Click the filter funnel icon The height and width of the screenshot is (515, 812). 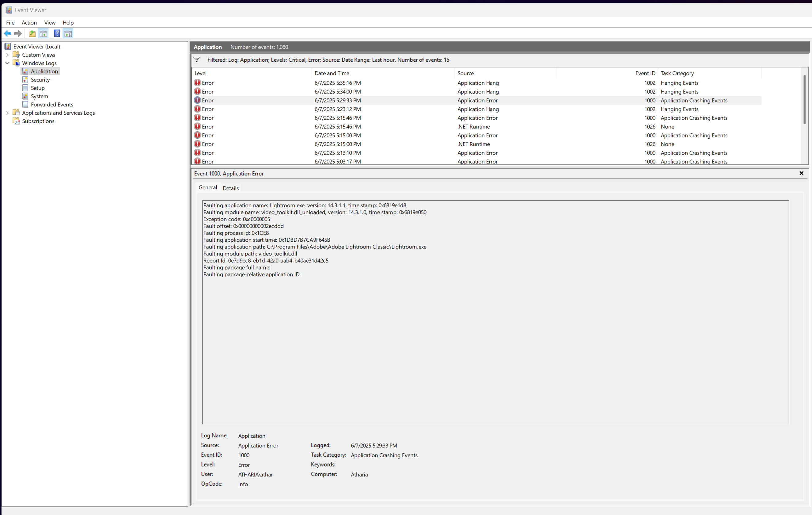(x=197, y=60)
